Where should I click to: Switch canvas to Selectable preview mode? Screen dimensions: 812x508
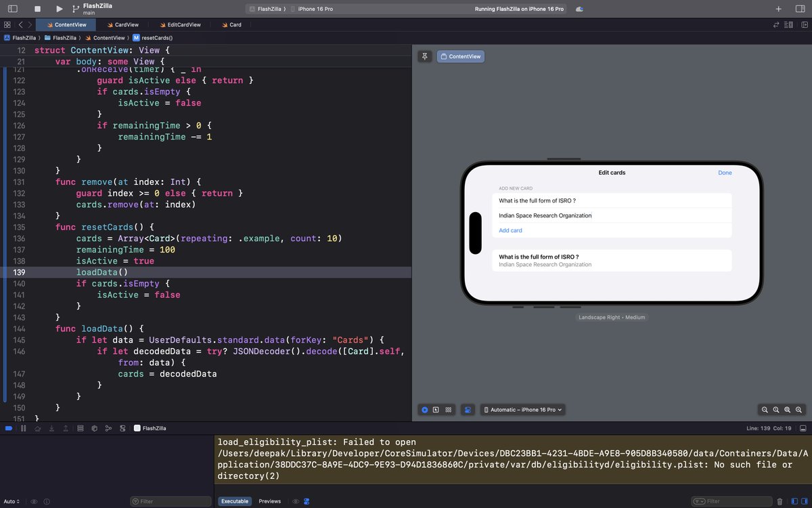click(x=436, y=410)
